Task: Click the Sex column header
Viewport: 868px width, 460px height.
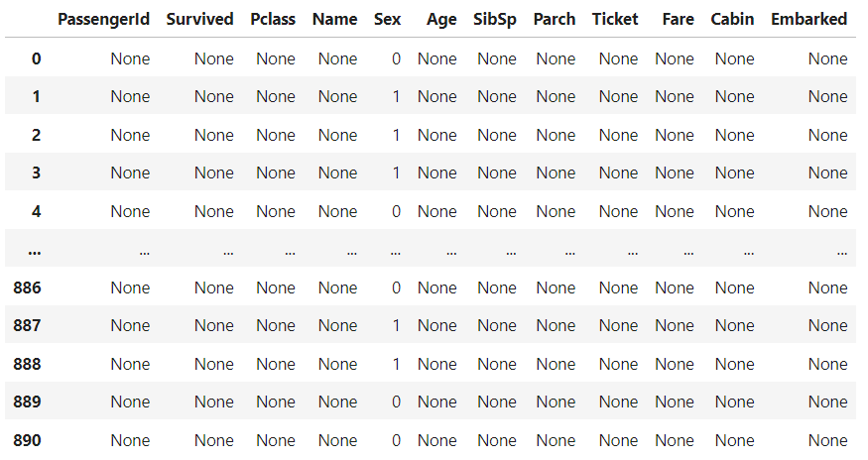Action: click(x=387, y=19)
